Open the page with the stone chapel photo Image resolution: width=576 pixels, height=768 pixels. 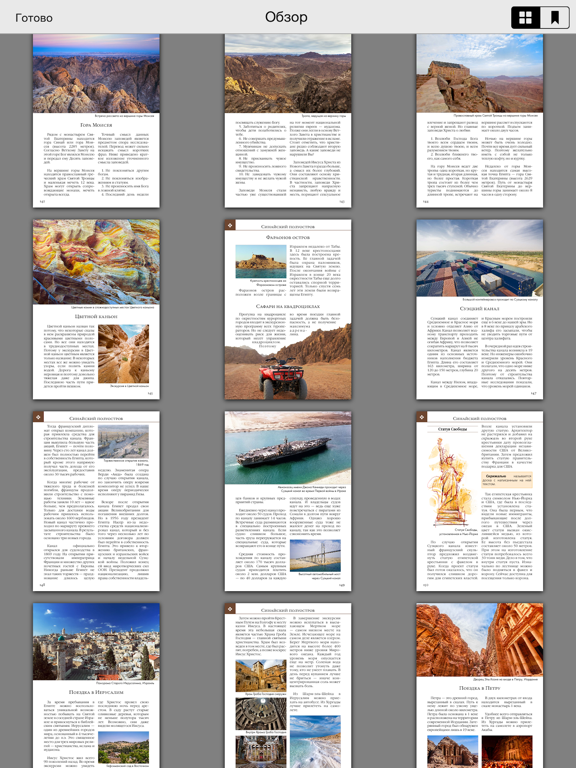(480, 120)
